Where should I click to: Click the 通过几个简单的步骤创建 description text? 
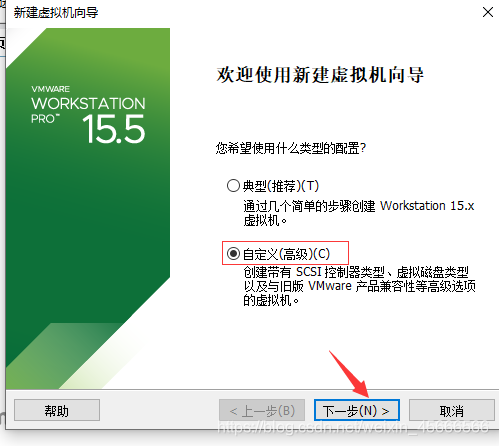click(x=359, y=213)
